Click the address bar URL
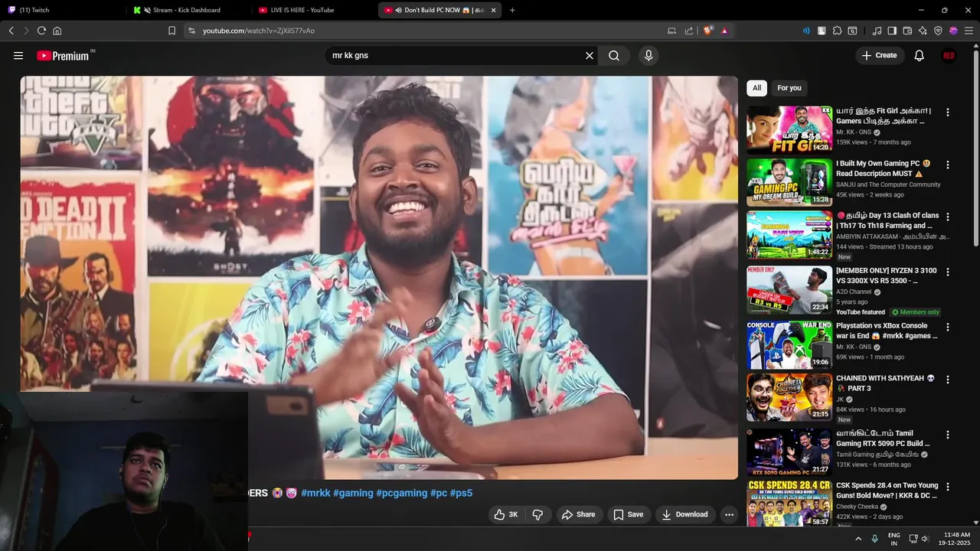This screenshot has height=551, width=980. click(x=259, y=31)
